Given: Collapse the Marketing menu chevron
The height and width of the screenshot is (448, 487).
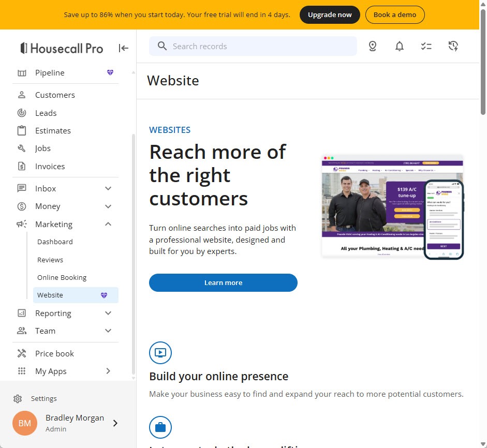Looking at the screenshot, I should tap(108, 224).
